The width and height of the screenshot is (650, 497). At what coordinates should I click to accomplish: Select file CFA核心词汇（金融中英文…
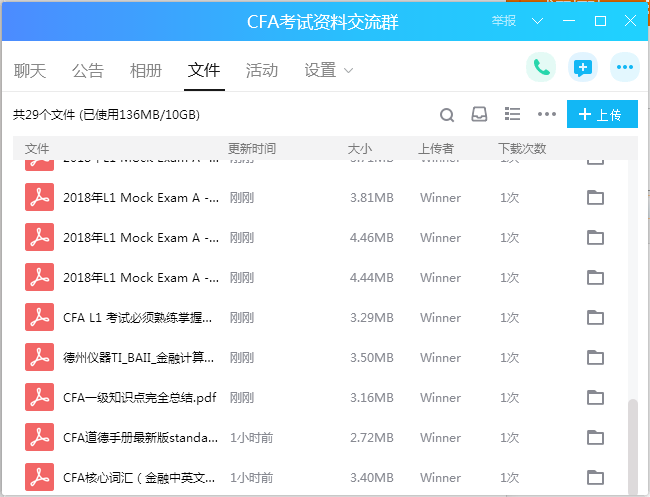pyautogui.click(x=139, y=478)
